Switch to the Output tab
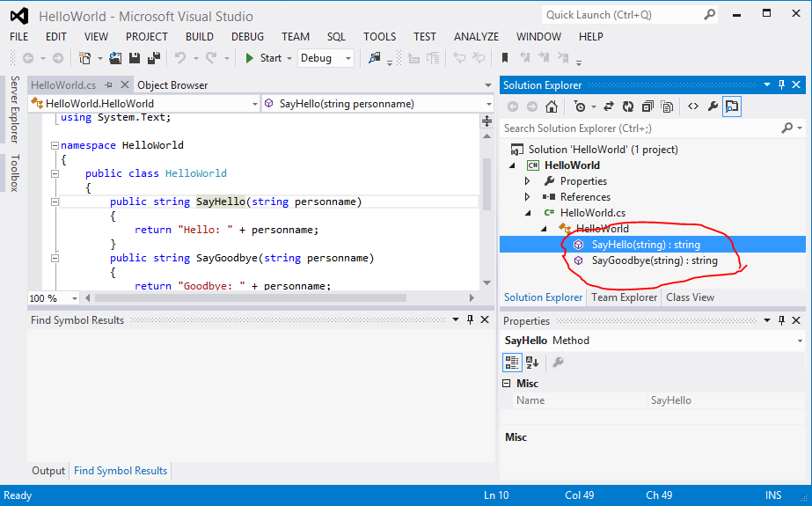The height and width of the screenshot is (506, 812). pyautogui.click(x=48, y=471)
